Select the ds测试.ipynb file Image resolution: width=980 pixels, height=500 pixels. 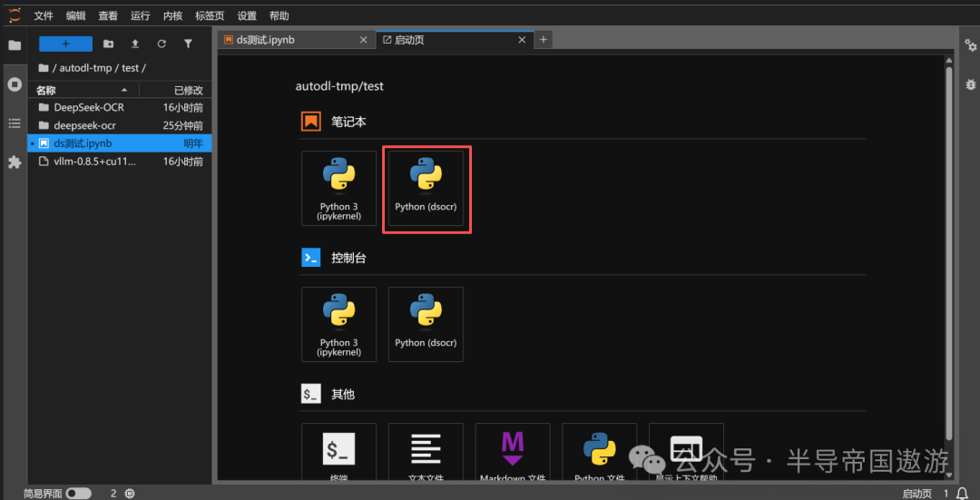(120, 143)
